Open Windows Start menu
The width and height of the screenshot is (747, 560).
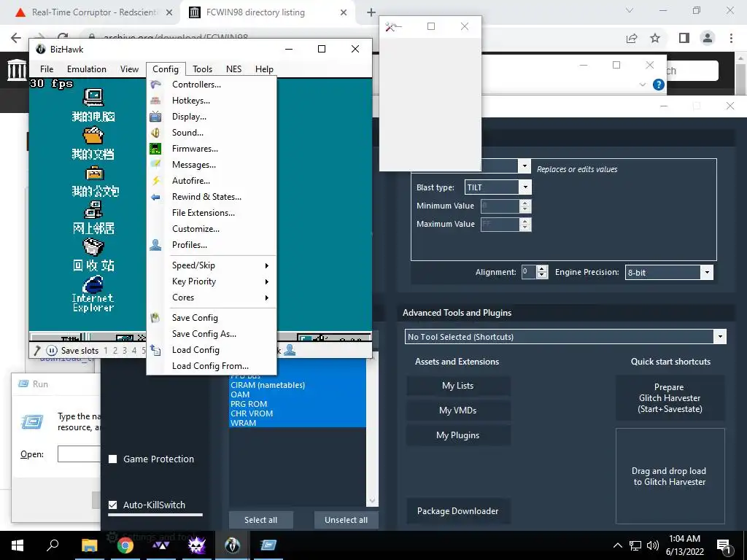(18, 545)
